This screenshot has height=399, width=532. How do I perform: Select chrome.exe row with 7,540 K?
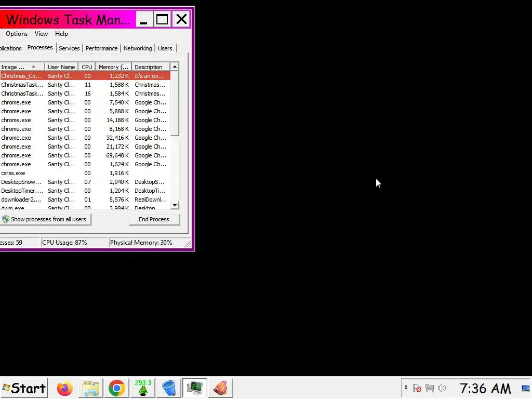point(85,102)
